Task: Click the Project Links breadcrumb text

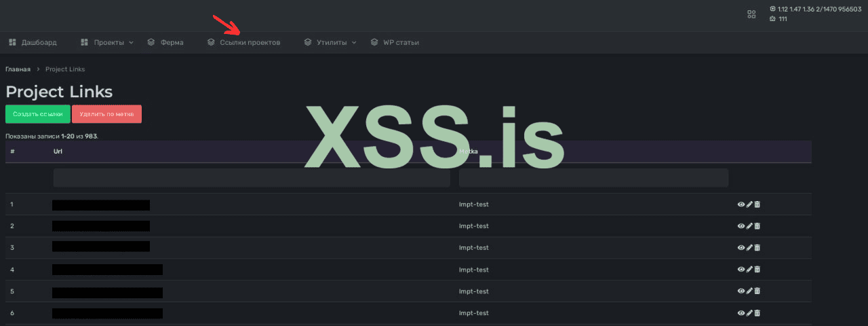Action: (x=65, y=69)
